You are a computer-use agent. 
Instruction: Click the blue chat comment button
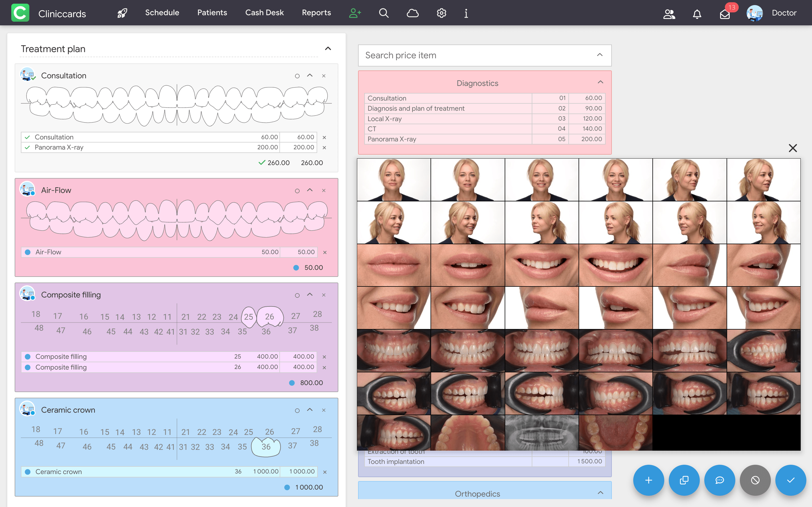tap(720, 480)
